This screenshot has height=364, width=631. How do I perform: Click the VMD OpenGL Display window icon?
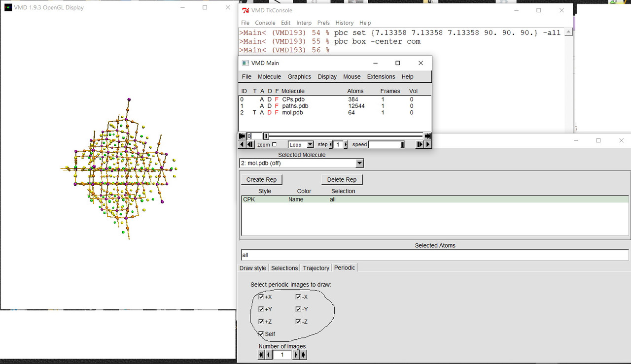tap(8, 7)
